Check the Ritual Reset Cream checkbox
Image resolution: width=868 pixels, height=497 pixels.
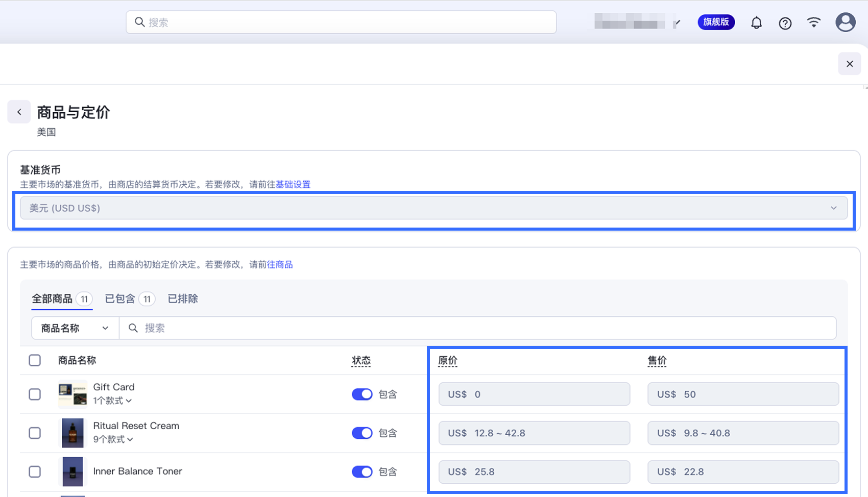click(x=35, y=433)
